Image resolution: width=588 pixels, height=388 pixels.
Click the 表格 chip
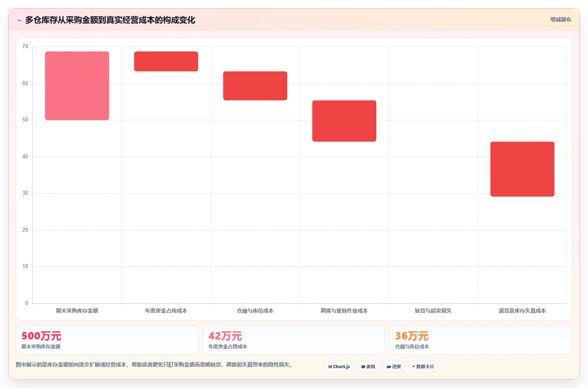pyautogui.click(x=368, y=367)
